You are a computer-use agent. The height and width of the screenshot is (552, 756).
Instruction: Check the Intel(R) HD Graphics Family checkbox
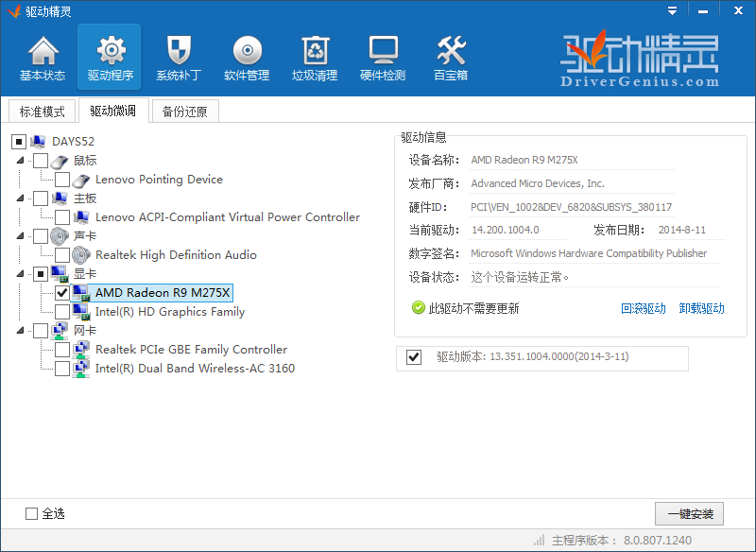pyautogui.click(x=62, y=312)
